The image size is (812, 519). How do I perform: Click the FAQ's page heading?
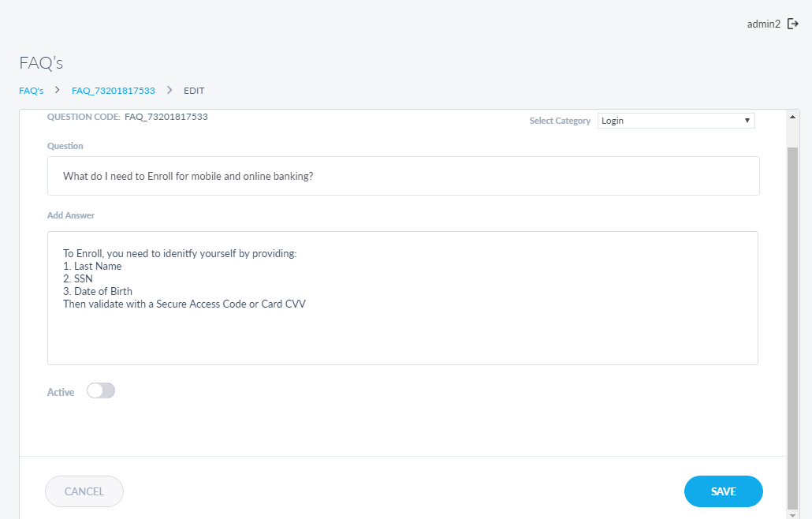click(40, 63)
